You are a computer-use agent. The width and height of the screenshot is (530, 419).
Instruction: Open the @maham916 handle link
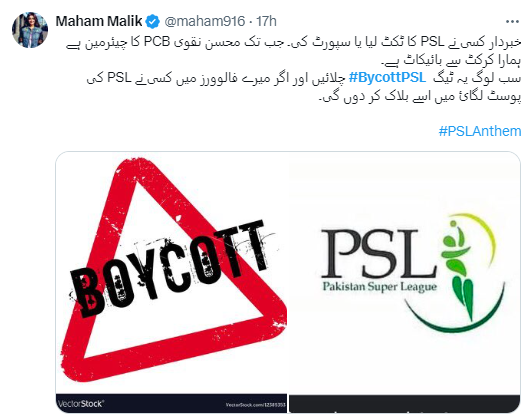(x=204, y=21)
